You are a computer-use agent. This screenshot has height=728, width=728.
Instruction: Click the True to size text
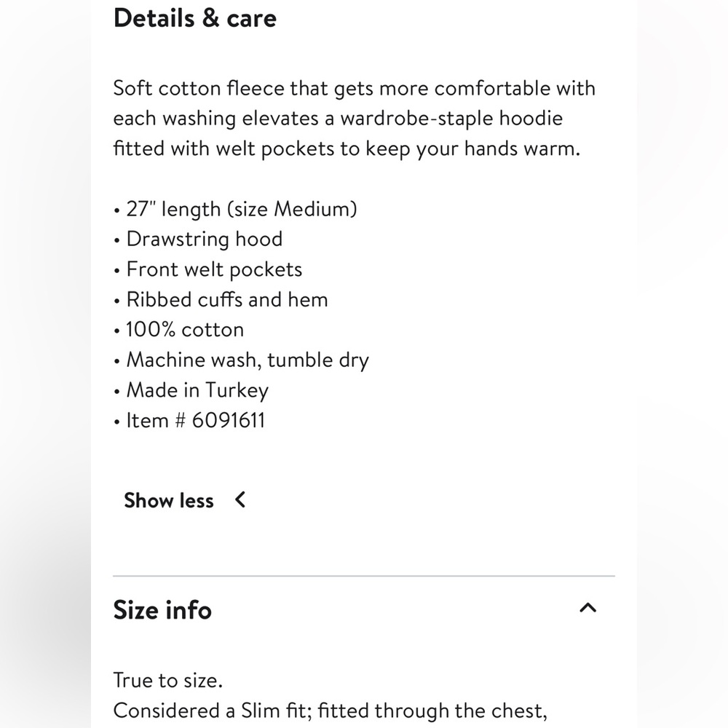168,680
